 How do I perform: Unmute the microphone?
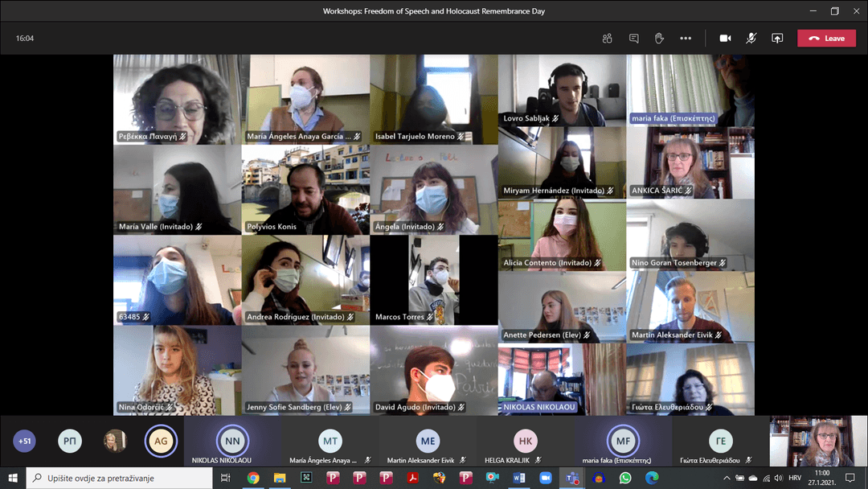[x=751, y=39]
